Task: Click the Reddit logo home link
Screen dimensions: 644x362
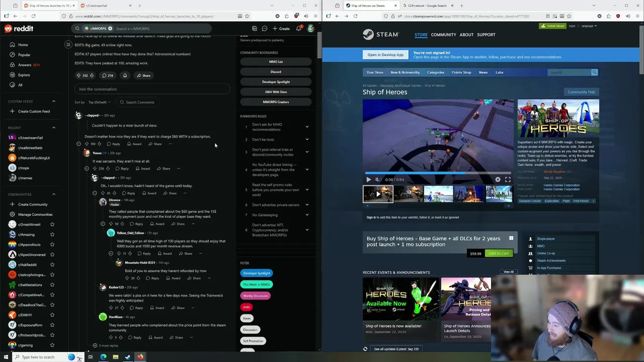Action: tap(19, 29)
